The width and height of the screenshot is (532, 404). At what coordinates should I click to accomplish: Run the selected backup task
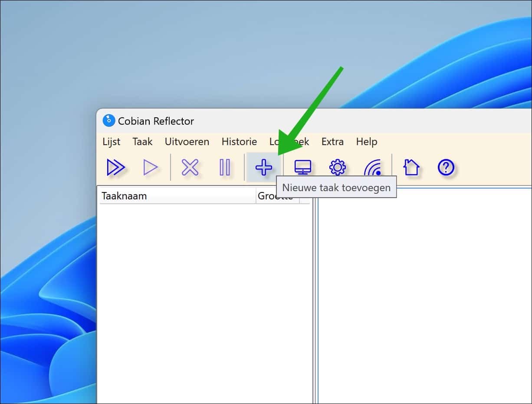click(151, 167)
